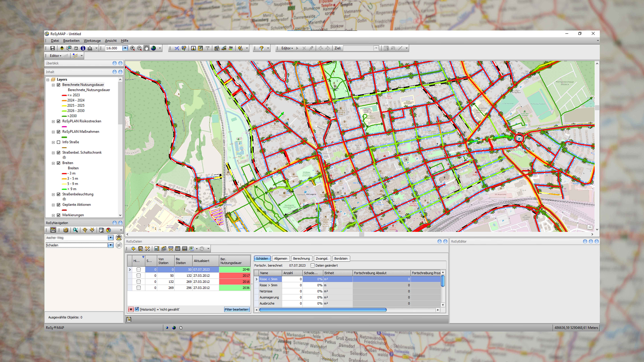Enable the Info Straße layer checkbox
This screenshot has width=644, height=362.
coord(59,142)
